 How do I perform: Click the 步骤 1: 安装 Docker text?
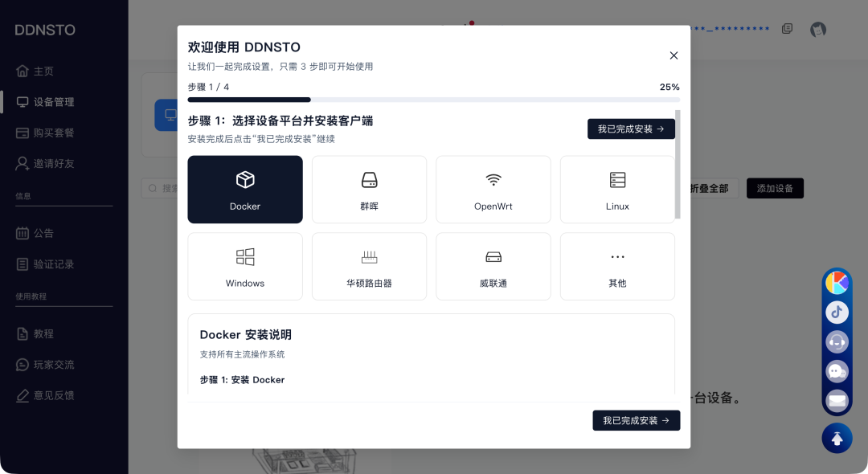tap(242, 380)
